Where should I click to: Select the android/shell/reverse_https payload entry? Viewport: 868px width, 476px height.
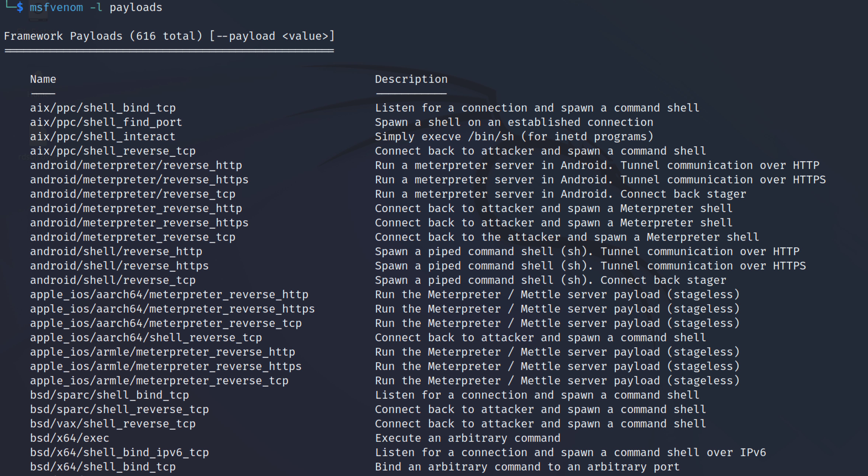click(x=119, y=266)
